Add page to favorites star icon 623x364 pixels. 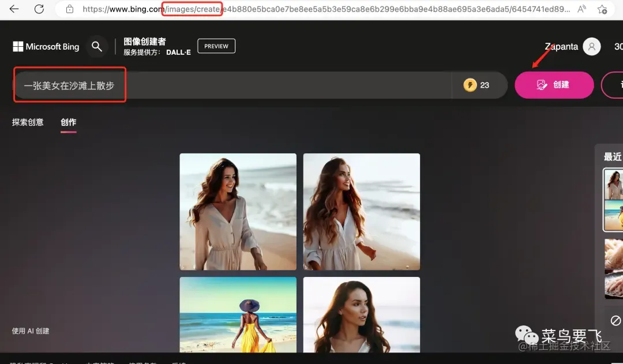click(602, 9)
